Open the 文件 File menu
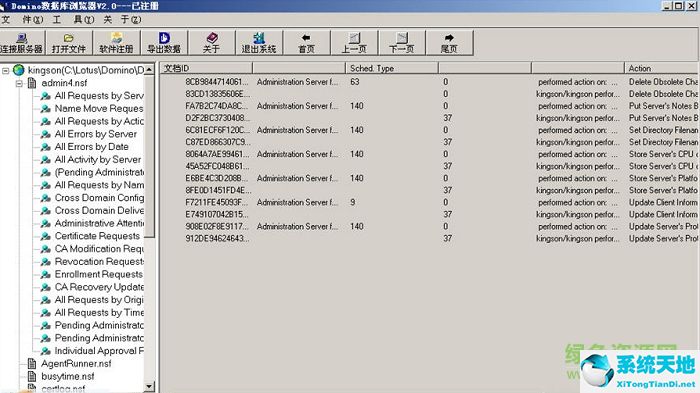Image resolution: width=700 pixels, height=393 pixels. click(x=22, y=19)
